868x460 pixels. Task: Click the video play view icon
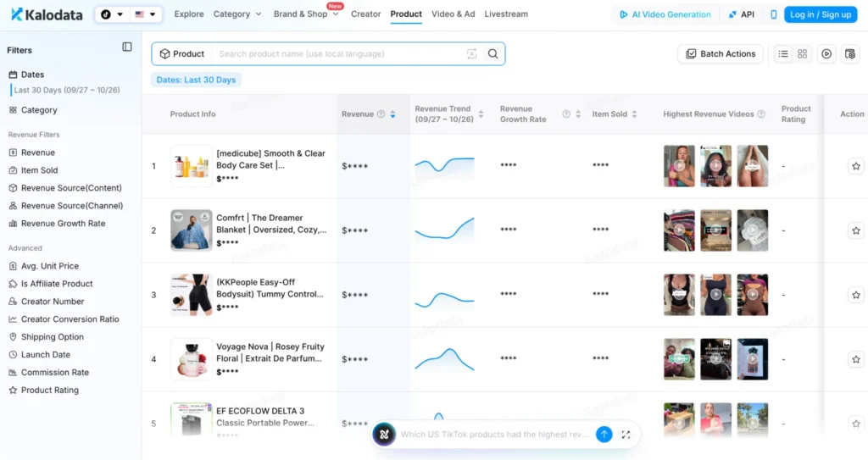pos(826,53)
